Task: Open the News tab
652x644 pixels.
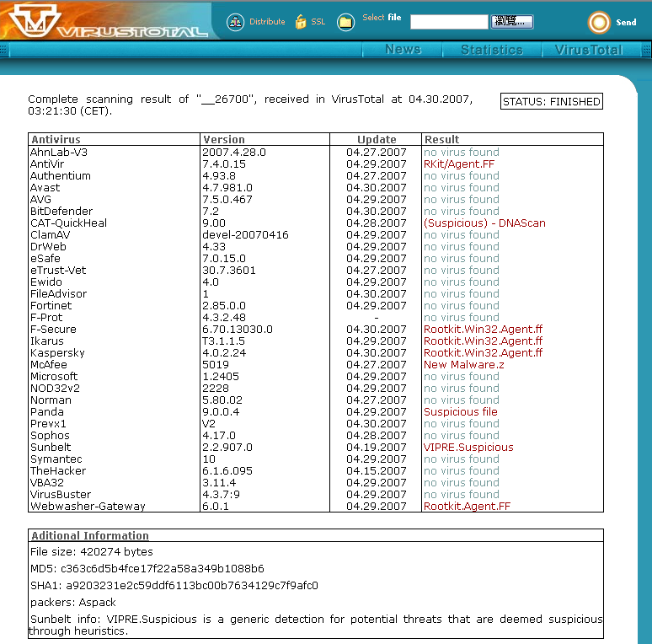Action: point(403,49)
